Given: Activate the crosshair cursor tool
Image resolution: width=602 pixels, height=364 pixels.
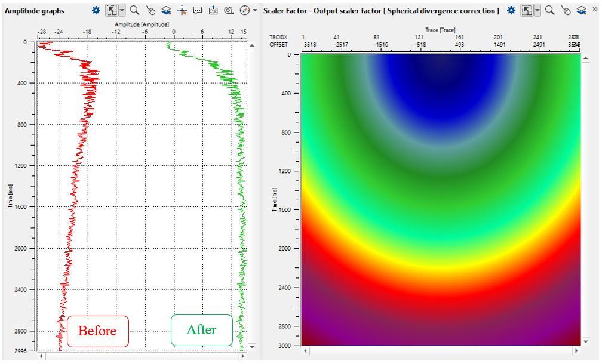Looking at the screenshot, I should [x=183, y=10].
